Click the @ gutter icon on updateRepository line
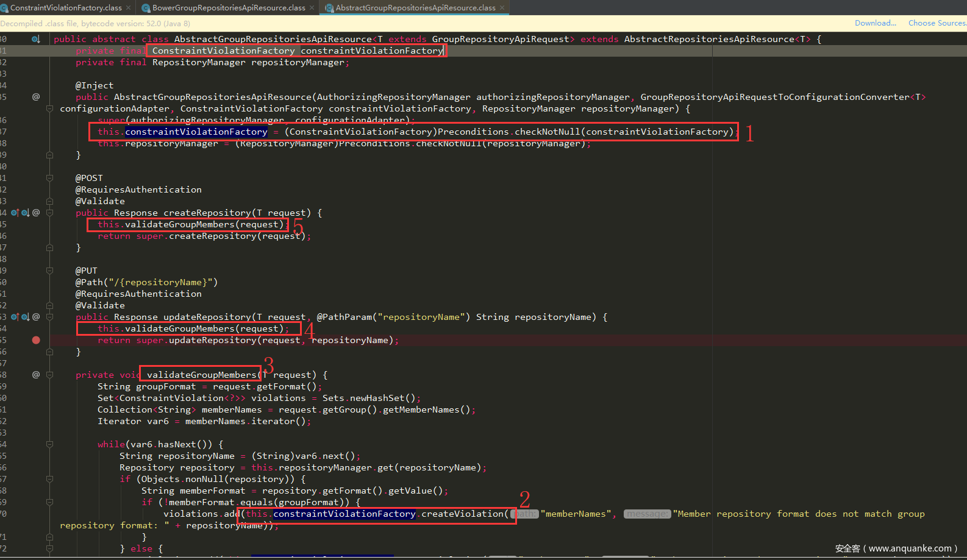 [36, 317]
